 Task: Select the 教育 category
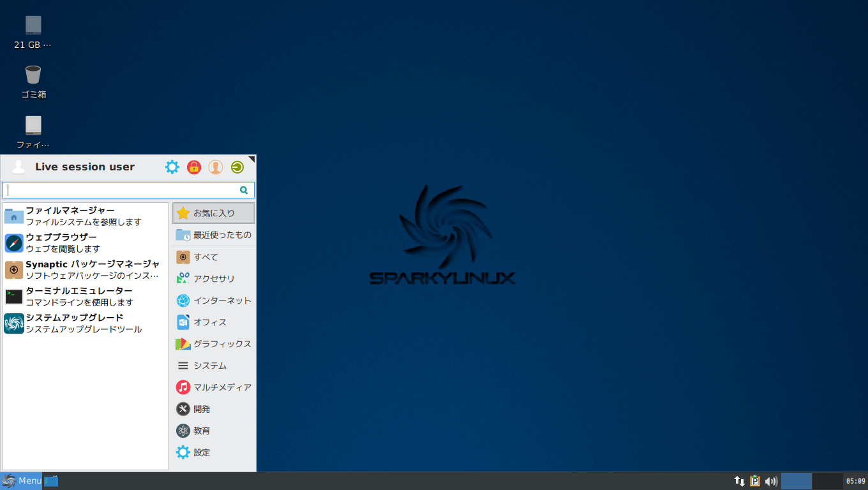[213, 431]
